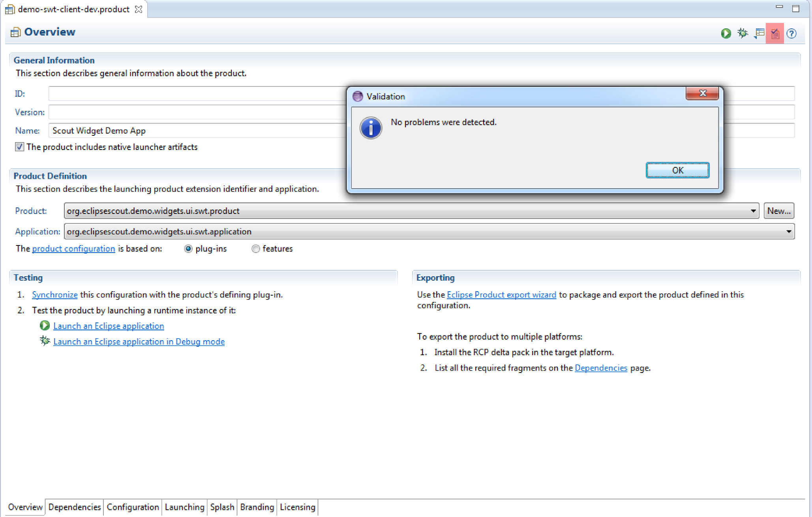The width and height of the screenshot is (812, 517).
Task: Open the product configuration link
Action: point(73,249)
